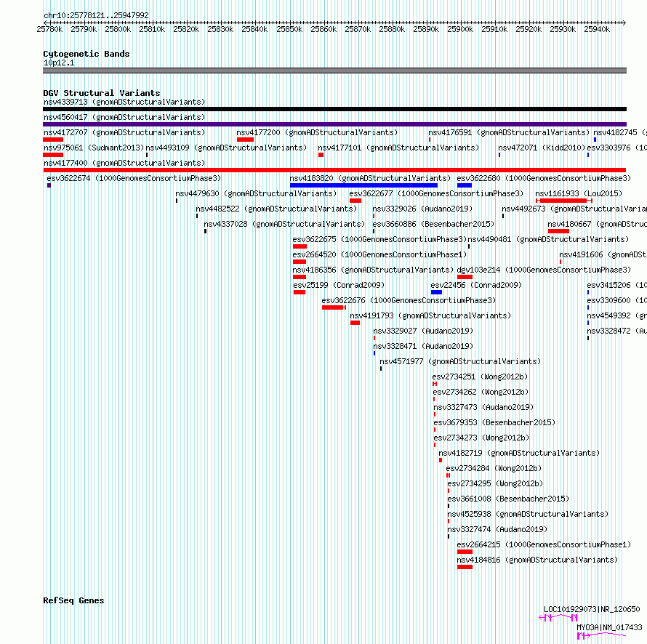
Task: Select the nsv4177400 long red variant bar
Action: [334, 170]
